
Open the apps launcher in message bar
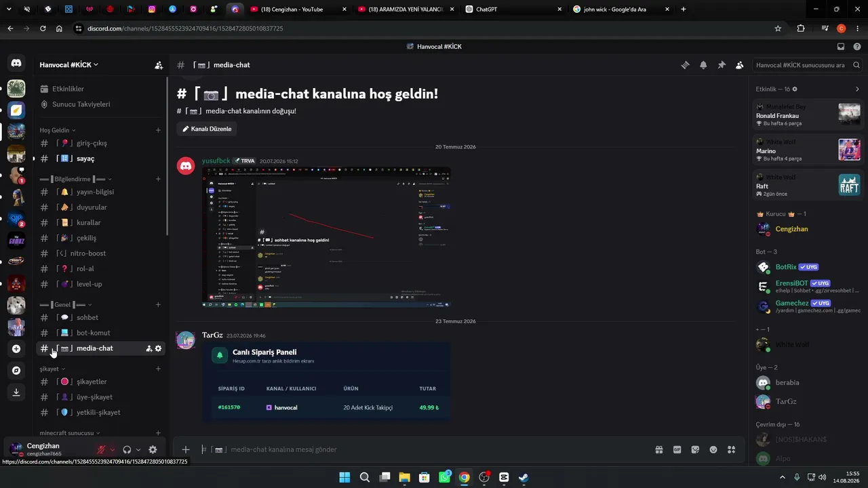click(731, 449)
